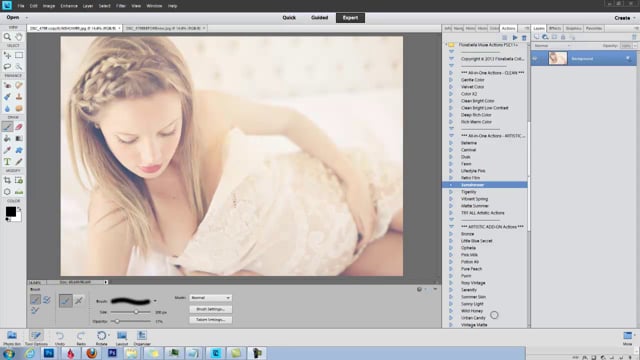640x360 pixels.
Task: Open the Create dropdown
Action: [x=624, y=18]
